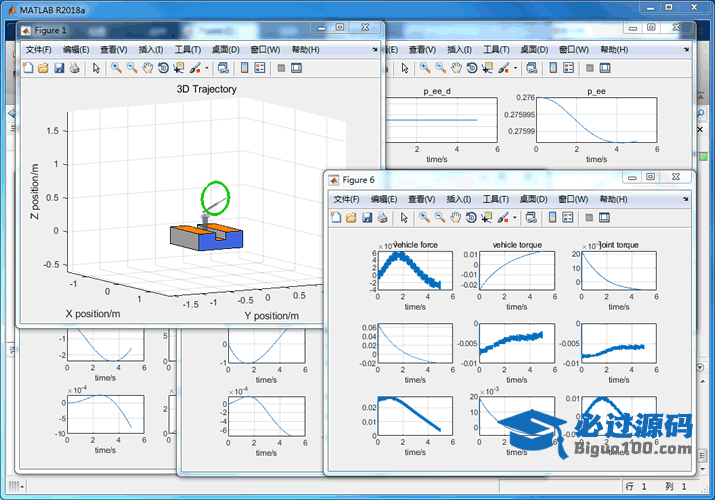Save Figure 6 with the floppy disk icon
Screen dimensions: 715x500
click(367, 217)
